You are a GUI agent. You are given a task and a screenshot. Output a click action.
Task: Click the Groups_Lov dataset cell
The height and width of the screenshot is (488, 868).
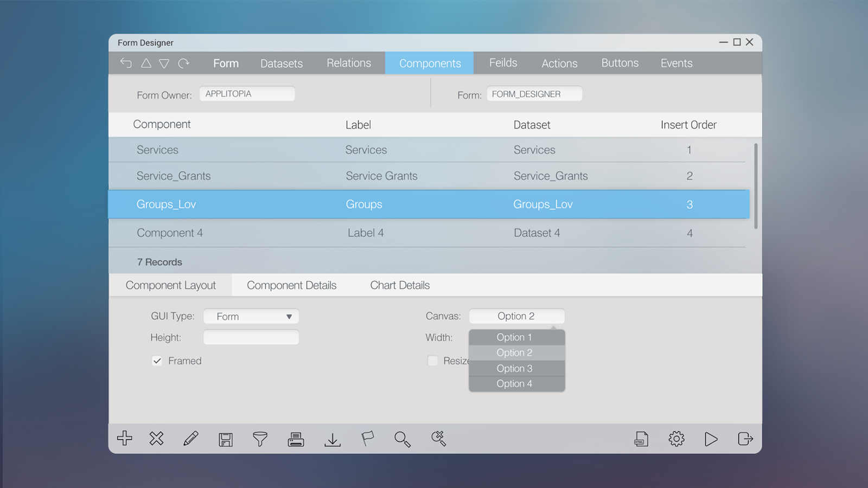543,204
